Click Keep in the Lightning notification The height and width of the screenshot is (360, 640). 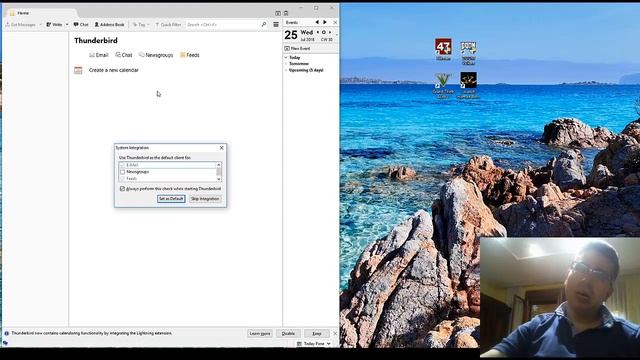pos(317,333)
